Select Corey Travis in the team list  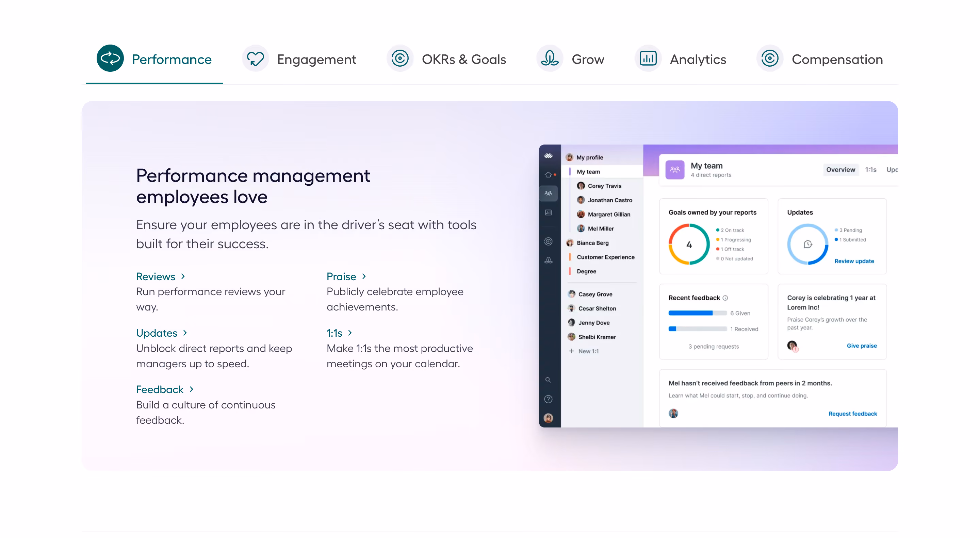604,186
